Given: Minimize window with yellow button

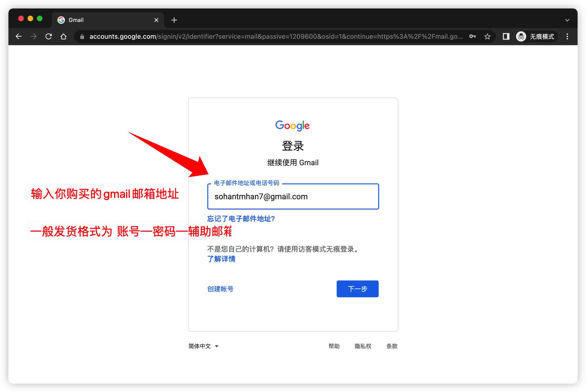Looking at the screenshot, I should pos(30,18).
